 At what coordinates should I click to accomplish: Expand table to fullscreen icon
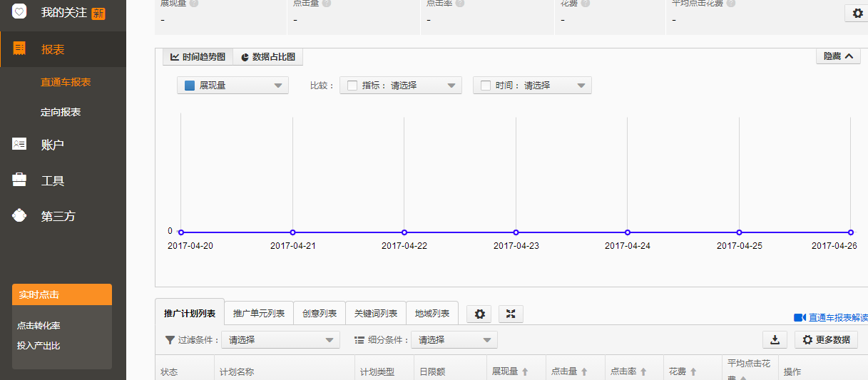pyautogui.click(x=511, y=314)
